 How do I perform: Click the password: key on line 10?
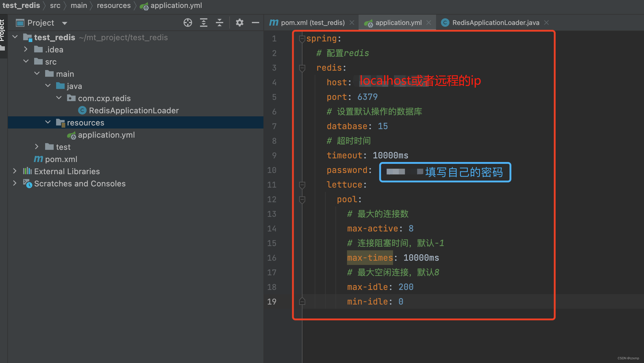[x=347, y=170]
